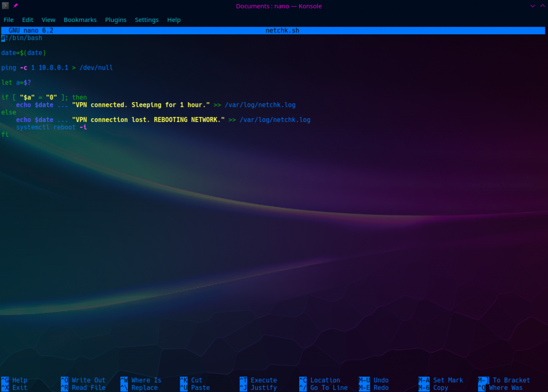The image size is (548, 392).
Task: Expand the Bookmarks menu
Action: (x=80, y=20)
